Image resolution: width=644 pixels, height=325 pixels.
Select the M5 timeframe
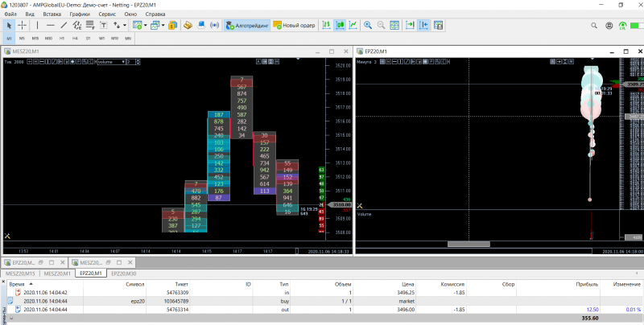point(23,38)
